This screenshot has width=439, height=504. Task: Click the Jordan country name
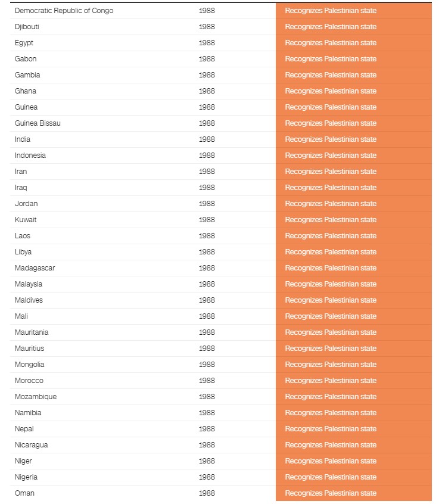26,204
